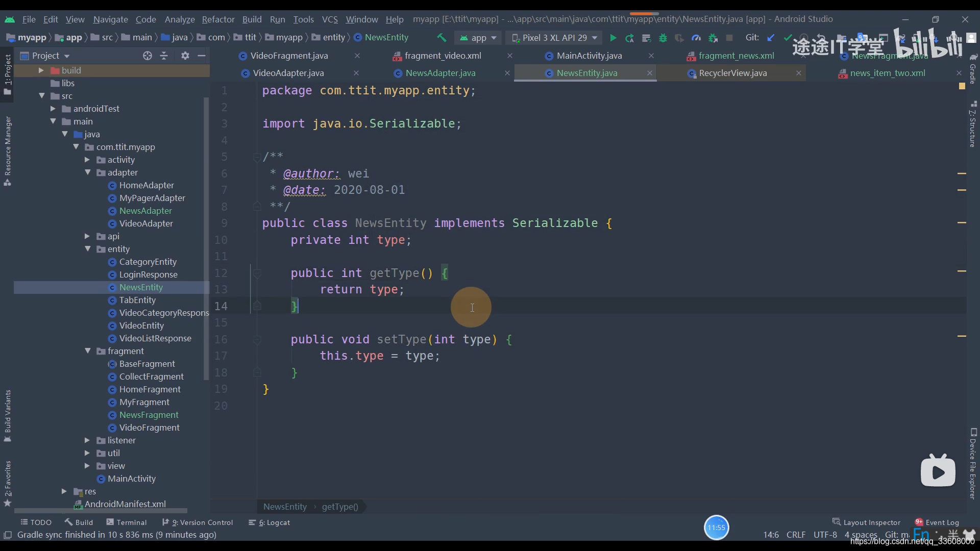Open the Logcat tool window
The image size is (980, 551).
tap(269, 522)
